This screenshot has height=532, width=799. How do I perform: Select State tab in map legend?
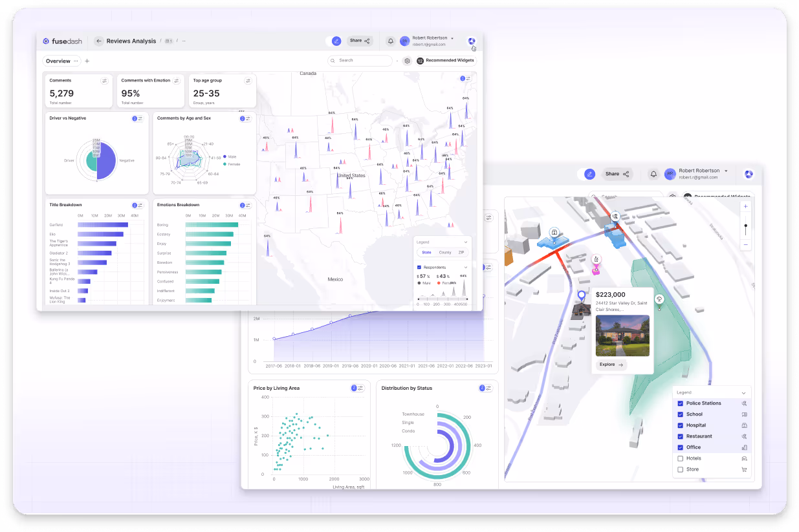[x=426, y=252]
